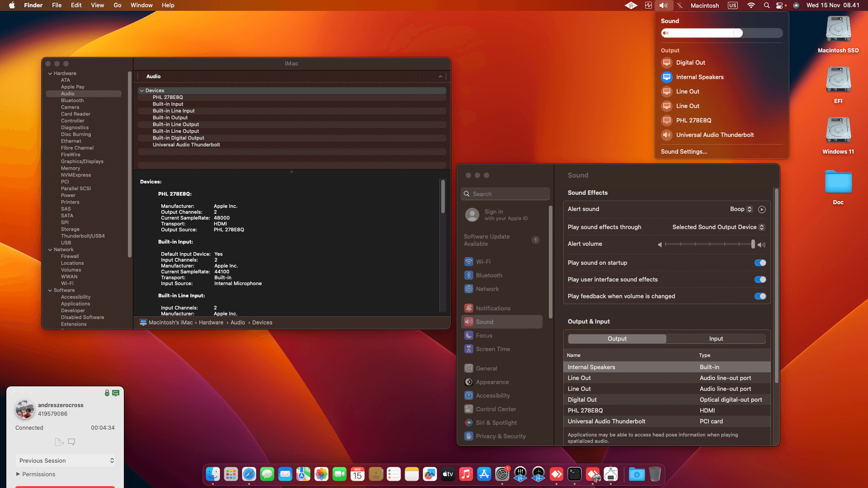Select Bluetooth in the System Settings sidebar

pos(489,276)
